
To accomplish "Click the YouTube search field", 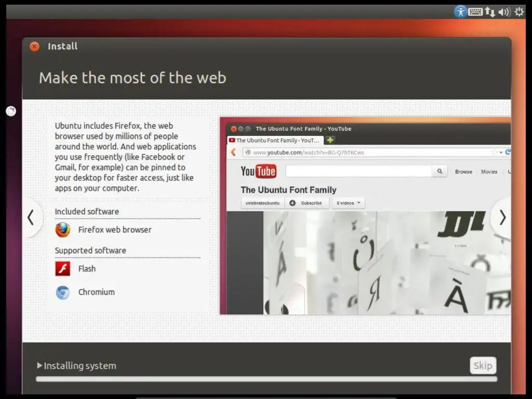I will 358,171.
